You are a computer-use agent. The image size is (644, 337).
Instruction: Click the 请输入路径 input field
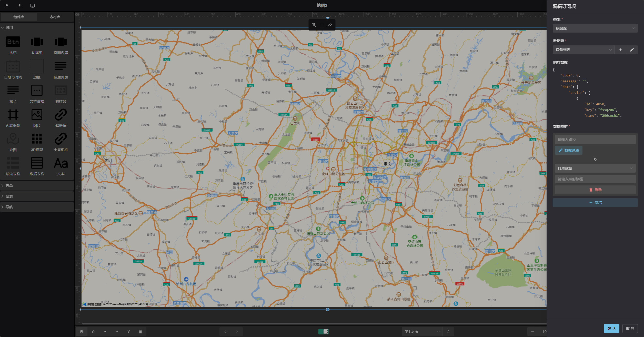[x=595, y=140]
